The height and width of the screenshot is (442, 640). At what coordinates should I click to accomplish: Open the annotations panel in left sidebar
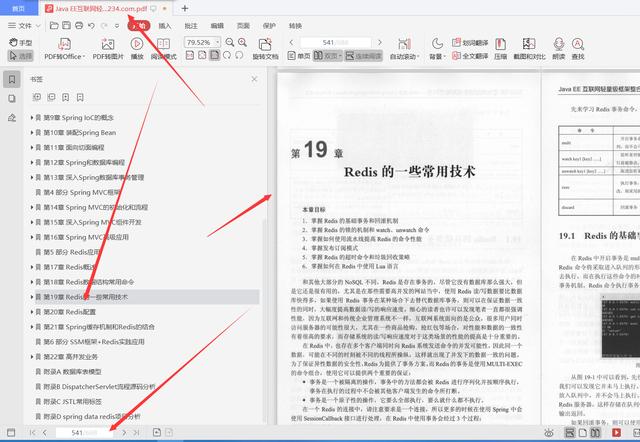12,118
